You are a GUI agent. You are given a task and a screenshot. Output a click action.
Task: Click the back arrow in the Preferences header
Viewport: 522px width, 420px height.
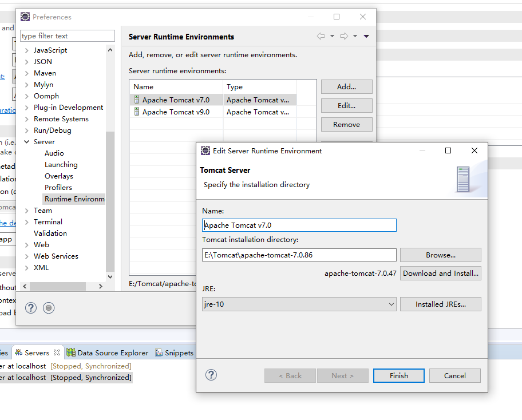click(321, 37)
